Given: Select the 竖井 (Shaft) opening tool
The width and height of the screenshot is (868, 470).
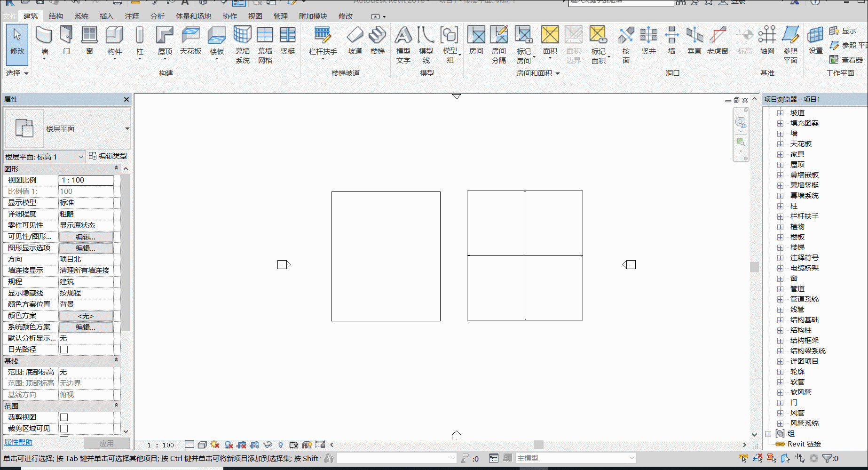Looking at the screenshot, I should coord(648,40).
